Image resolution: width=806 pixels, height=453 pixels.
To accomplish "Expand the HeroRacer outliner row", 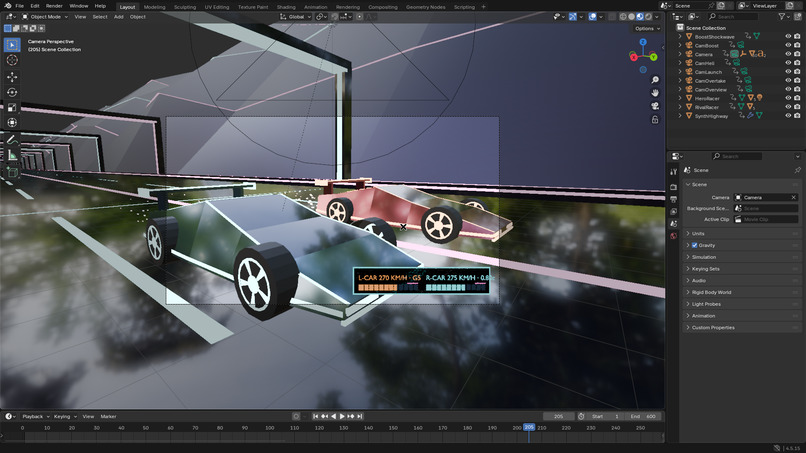I will coord(680,98).
